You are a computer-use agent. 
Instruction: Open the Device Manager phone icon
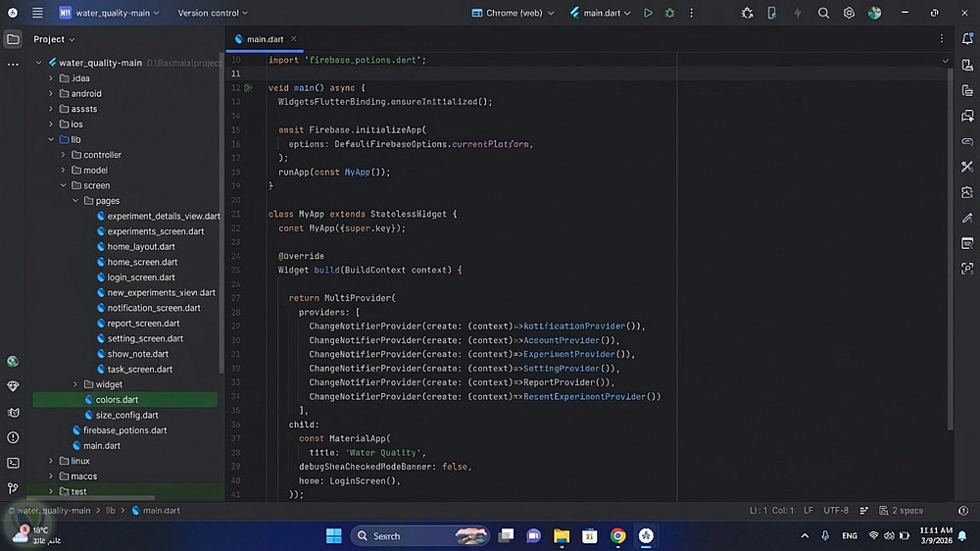pos(771,13)
